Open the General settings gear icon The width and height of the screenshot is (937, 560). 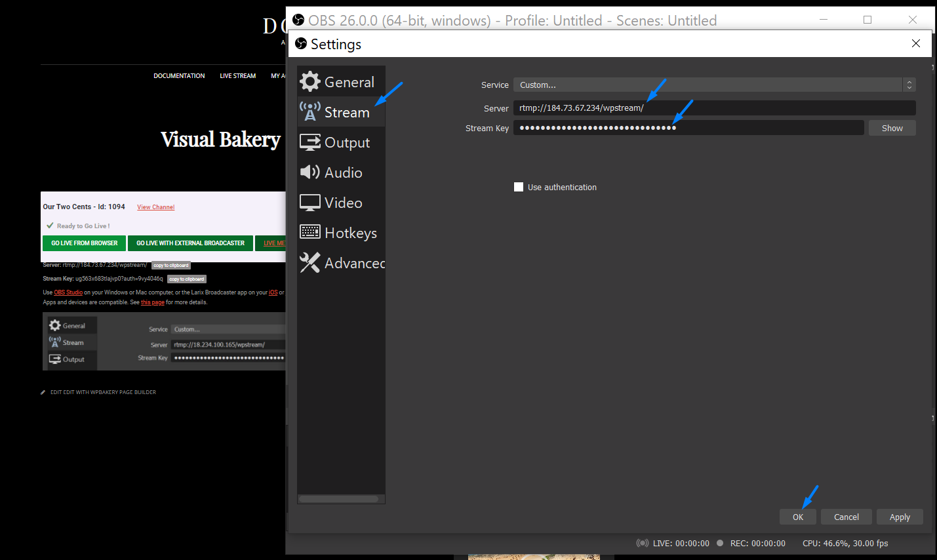[310, 82]
